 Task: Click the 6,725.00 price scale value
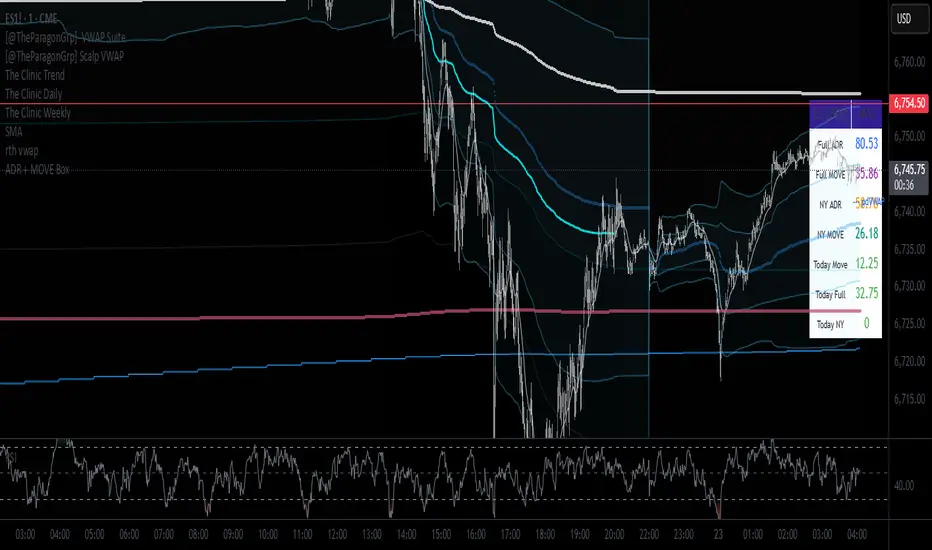(909, 323)
